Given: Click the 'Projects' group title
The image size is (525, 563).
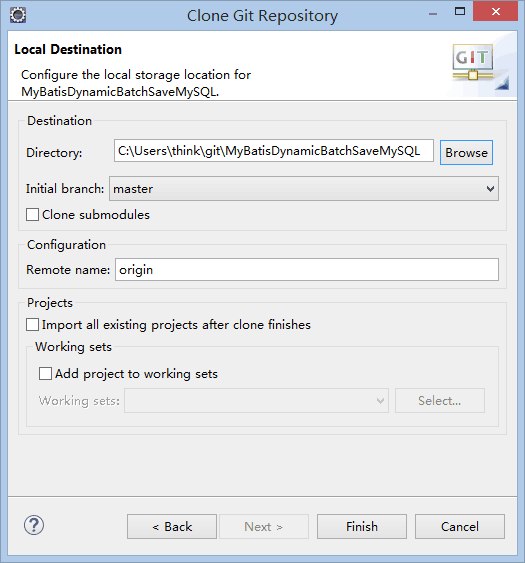Looking at the screenshot, I should click(x=50, y=303).
